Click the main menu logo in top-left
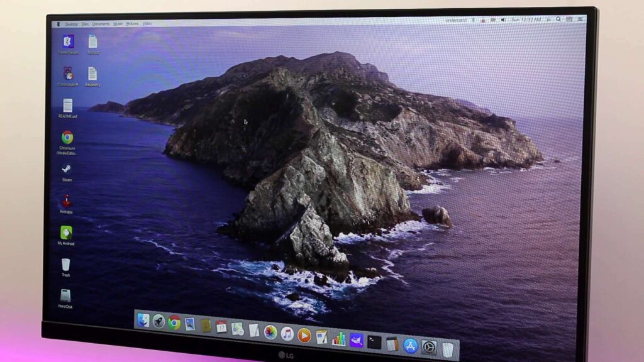 pos(58,25)
